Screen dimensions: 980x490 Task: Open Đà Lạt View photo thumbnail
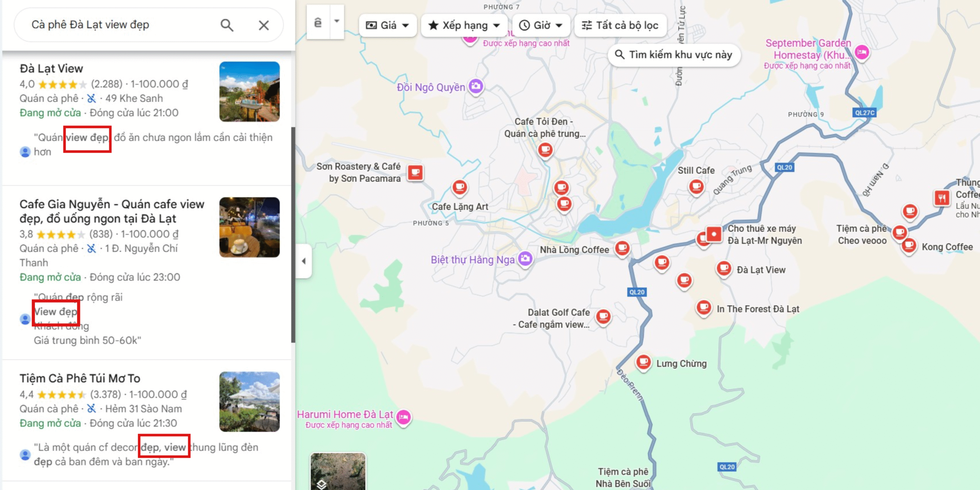[249, 91]
